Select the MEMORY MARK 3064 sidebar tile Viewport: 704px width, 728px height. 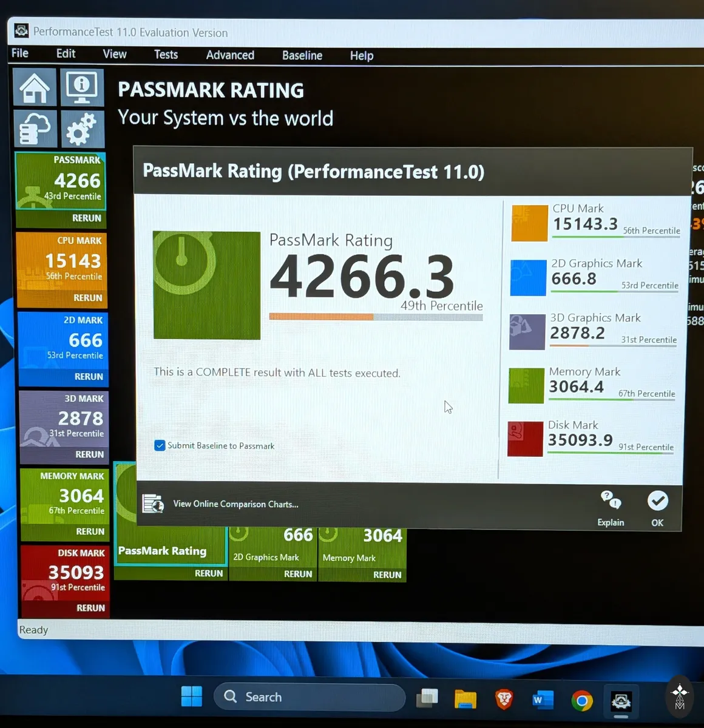(65, 496)
